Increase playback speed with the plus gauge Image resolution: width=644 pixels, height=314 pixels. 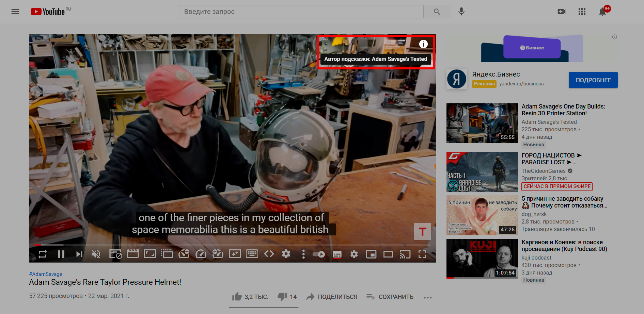click(x=218, y=254)
